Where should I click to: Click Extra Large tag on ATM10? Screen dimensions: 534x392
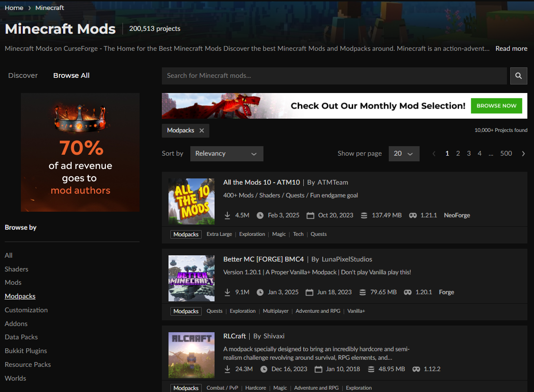(x=219, y=234)
